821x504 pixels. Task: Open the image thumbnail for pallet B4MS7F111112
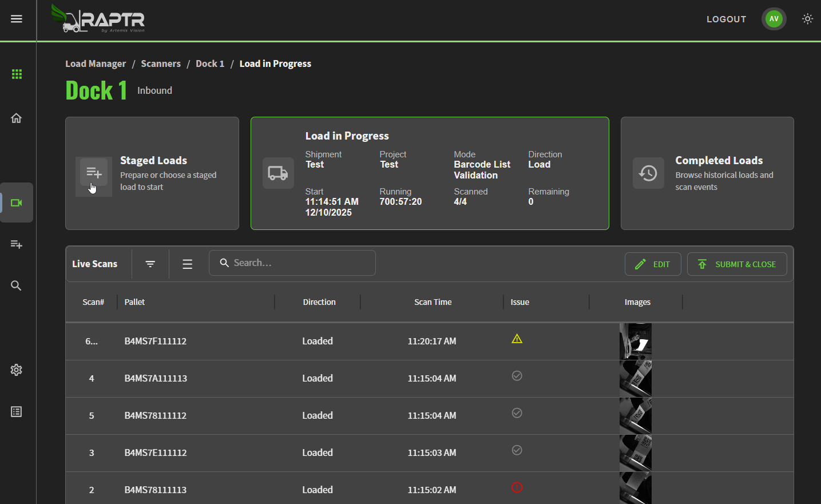[x=636, y=342]
